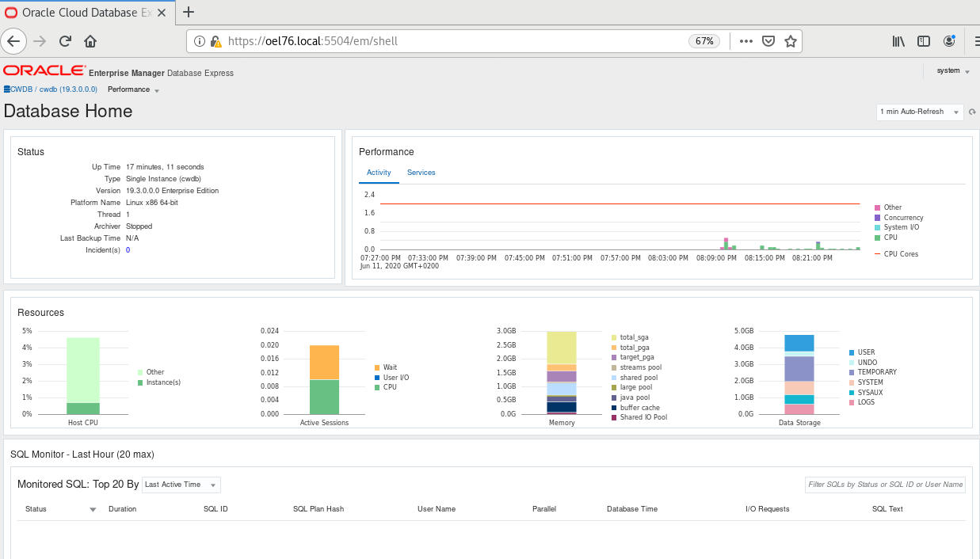980x559 pixels.
Task: Open the Firefox hamburger menu
Action: pyautogui.click(x=975, y=40)
